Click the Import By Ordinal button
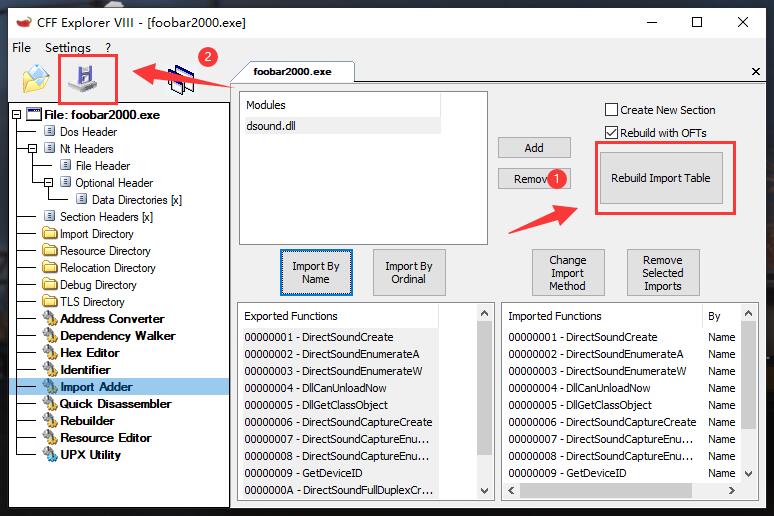Image resolution: width=774 pixels, height=516 pixels. pyautogui.click(x=408, y=272)
